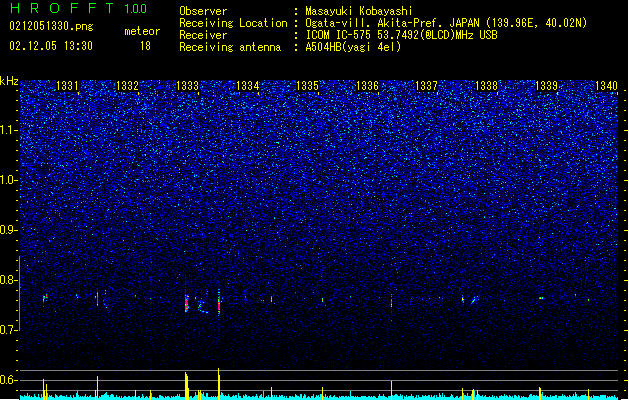Image resolution: width=629 pixels, height=400 pixels.
Task: Click the date stamp 02.12.05 13:30
Action: pyautogui.click(x=51, y=46)
